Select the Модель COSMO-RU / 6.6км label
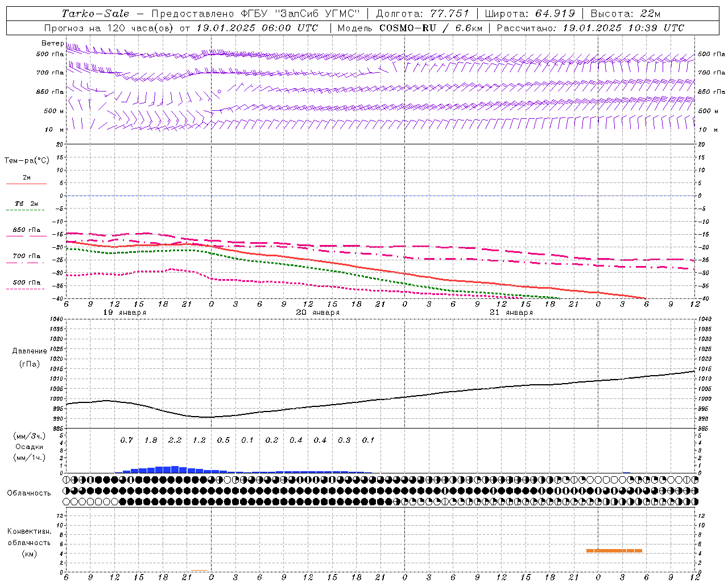The width and height of the screenshot is (728, 582). coord(409,28)
